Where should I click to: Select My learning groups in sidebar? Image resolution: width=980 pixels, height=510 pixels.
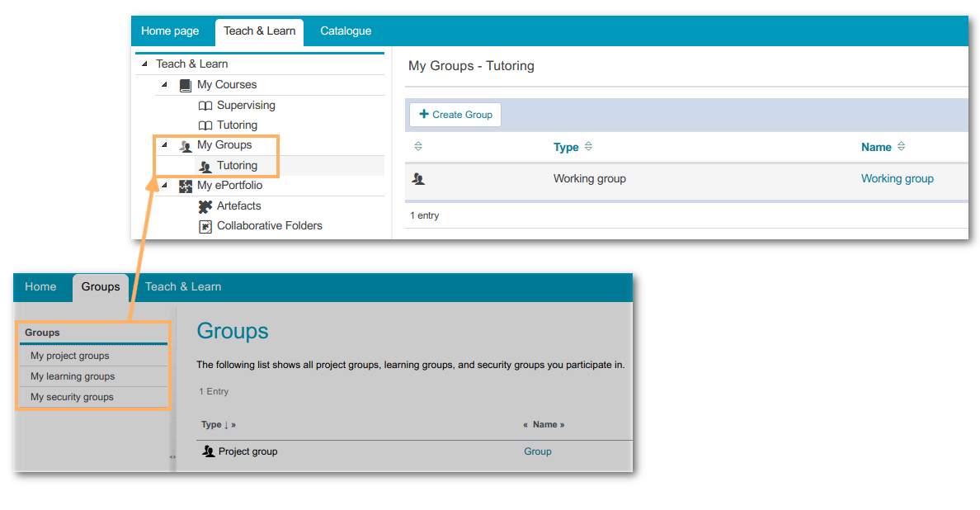73,376
